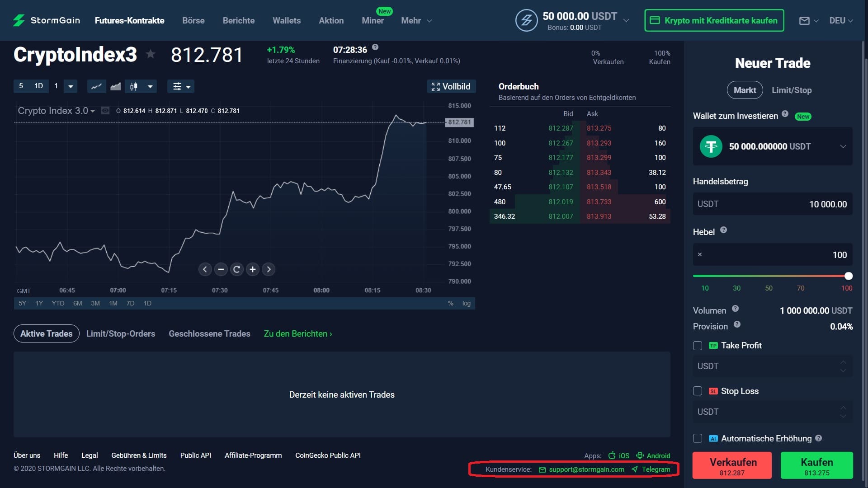Star CryptoIndex3 as a favorite
Viewport: 868px width, 488px height.
coord(151,54)
